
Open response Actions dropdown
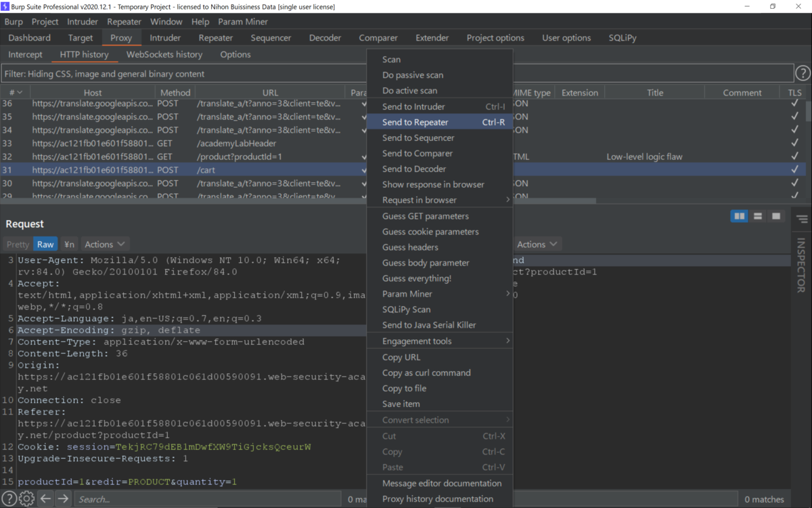tap(537, 245)
